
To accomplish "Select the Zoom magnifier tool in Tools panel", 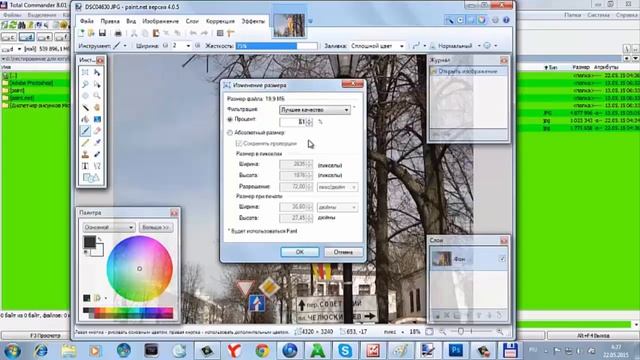I will 97,96.
